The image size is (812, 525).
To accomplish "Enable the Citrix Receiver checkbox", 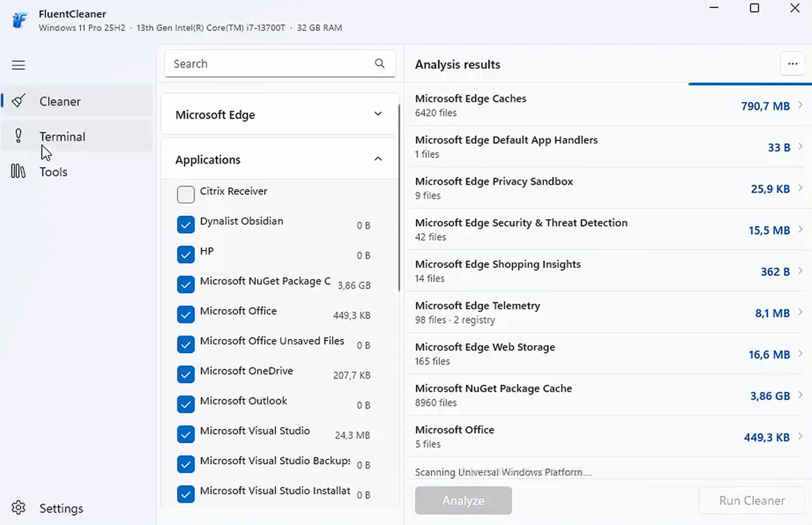I will (185, 195).
